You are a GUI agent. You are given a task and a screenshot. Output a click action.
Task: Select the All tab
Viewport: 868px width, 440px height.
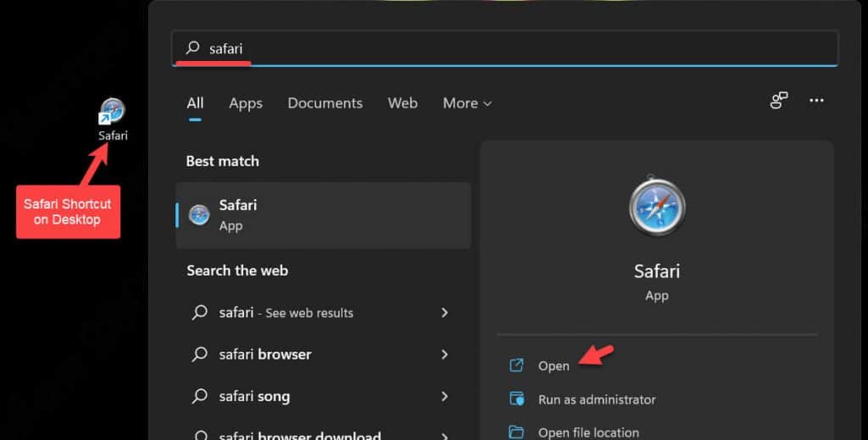point(195,103)
